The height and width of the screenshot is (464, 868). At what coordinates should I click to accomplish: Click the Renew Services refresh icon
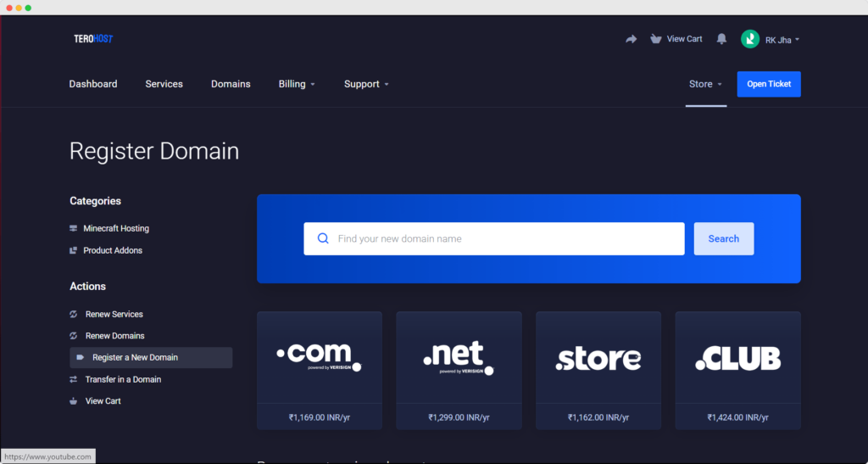click(74, 315)
